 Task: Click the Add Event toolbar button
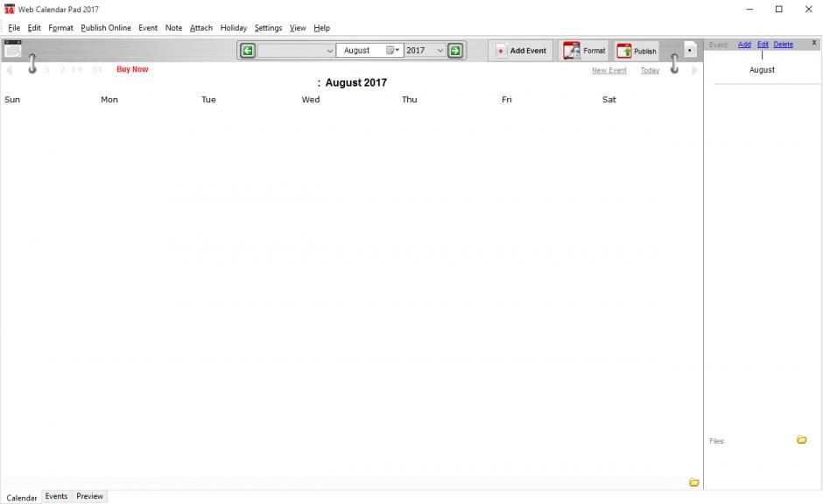(521, 51)
